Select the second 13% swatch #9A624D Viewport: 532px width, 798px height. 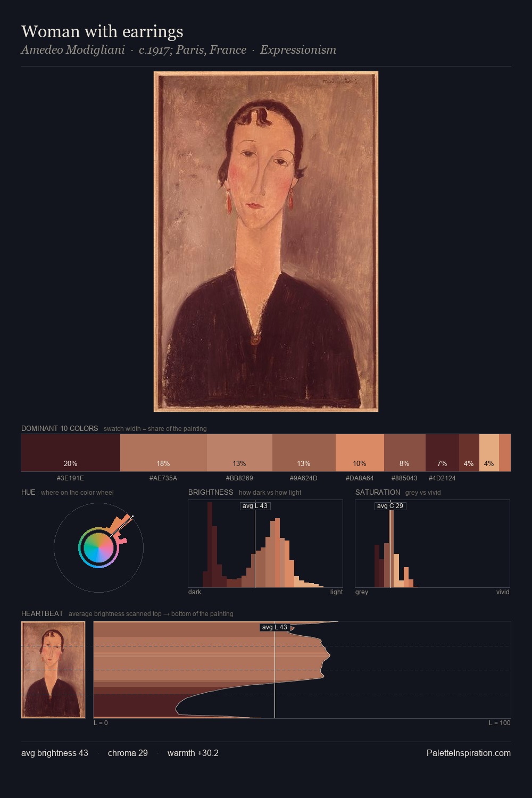tap(304, 453)
